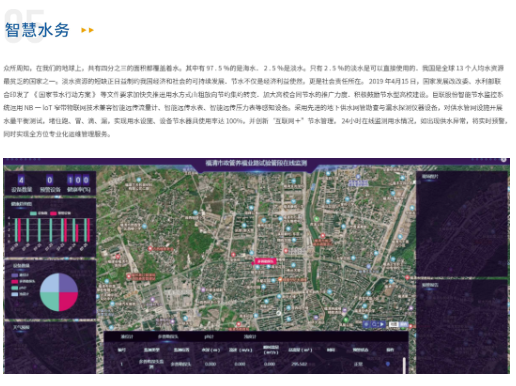Open the first tab above the data table

(127, 337)
